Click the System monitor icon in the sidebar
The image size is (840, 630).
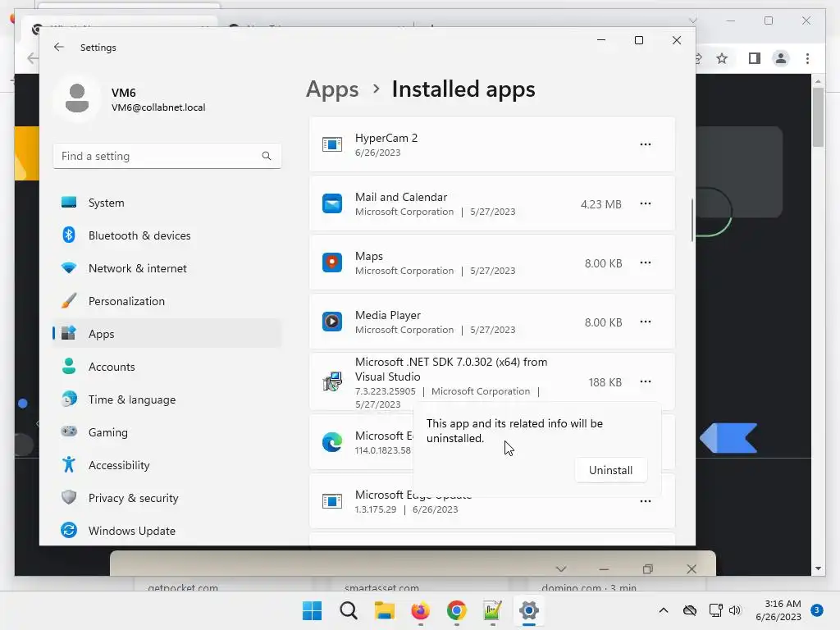coord(69,202)
